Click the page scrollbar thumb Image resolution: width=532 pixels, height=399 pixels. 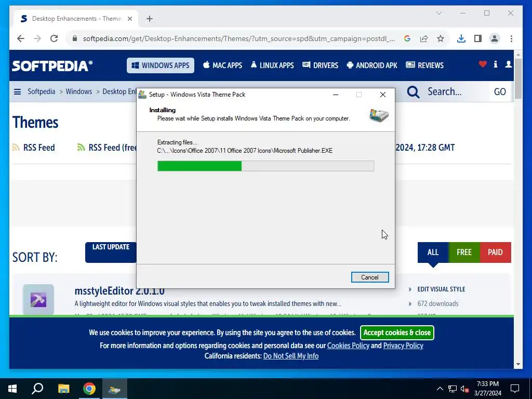point(518,79)
